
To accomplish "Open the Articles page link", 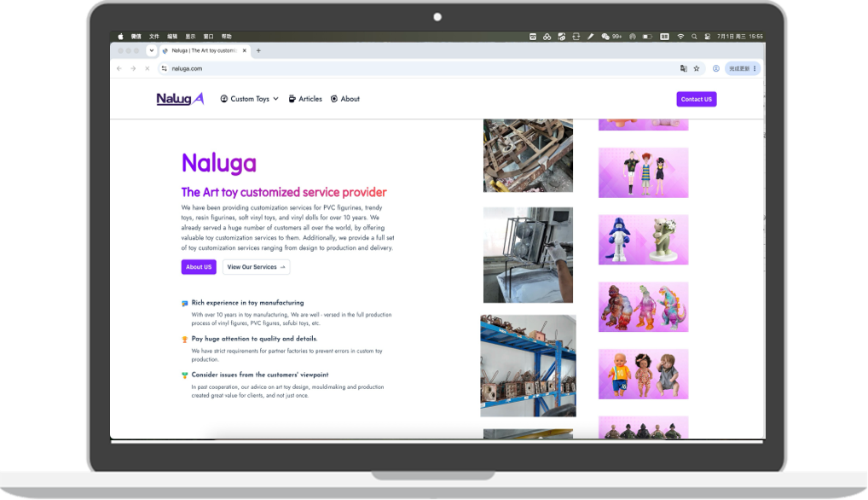I will click(305, 99).
